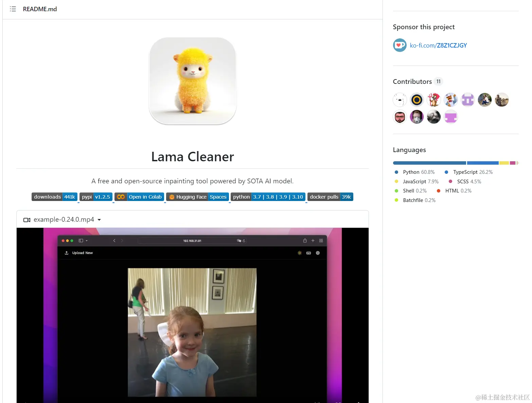Open the ko-fi.com/Z8Z1CZJGY sponsor link
Image resolution: width=532 pixels, height=403 pixels.
438,45
